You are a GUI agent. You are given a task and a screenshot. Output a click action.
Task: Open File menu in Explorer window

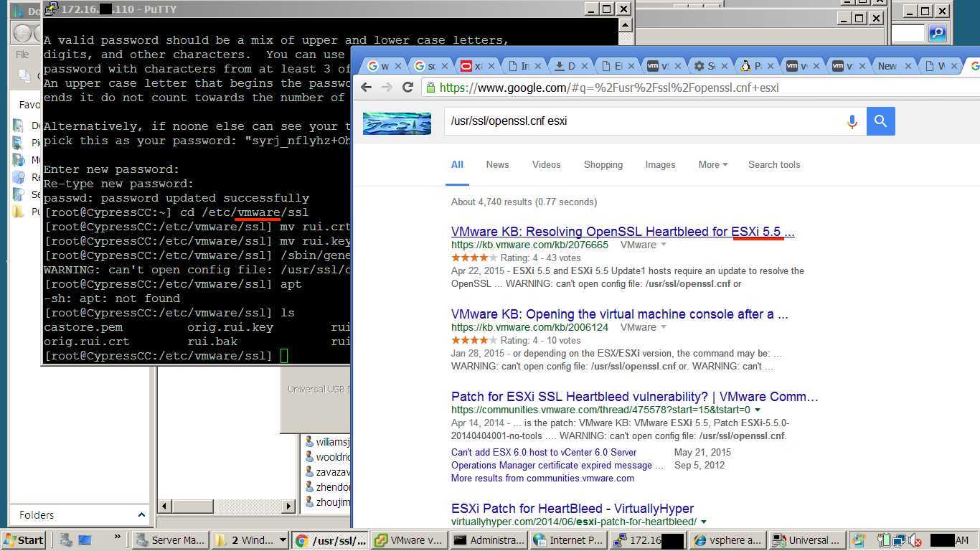click(x=22, y=55)
